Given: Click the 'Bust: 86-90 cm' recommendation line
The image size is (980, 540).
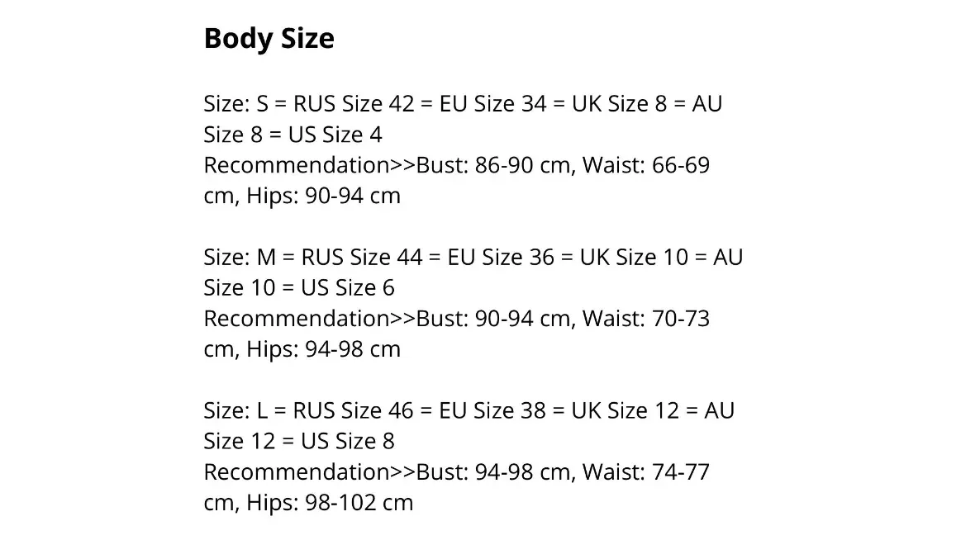Looking at the screenshot, I should 456,165.
